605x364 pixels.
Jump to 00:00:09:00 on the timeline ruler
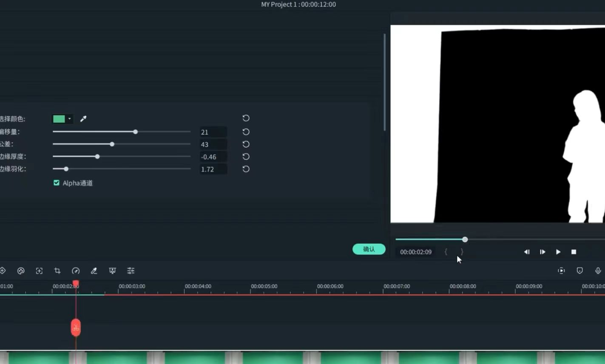(529, 286)
